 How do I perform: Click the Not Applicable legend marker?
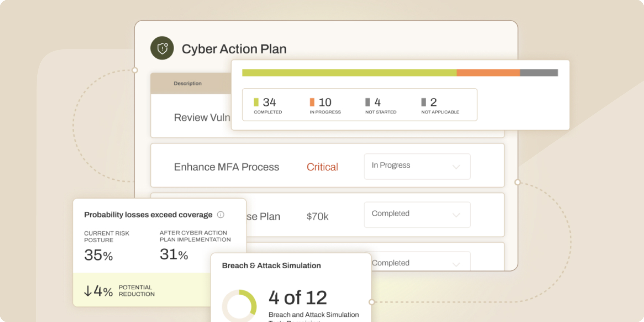coord(424,102)
